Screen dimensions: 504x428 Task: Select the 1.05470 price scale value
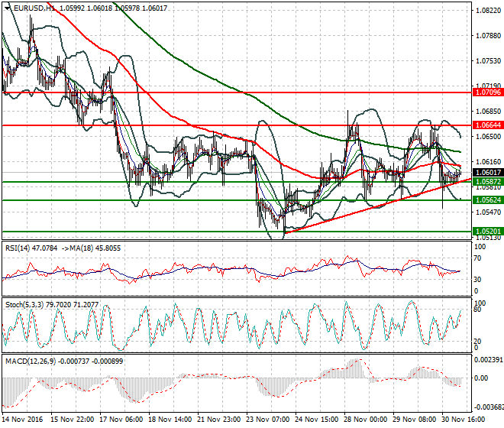(x=488, y=212)
